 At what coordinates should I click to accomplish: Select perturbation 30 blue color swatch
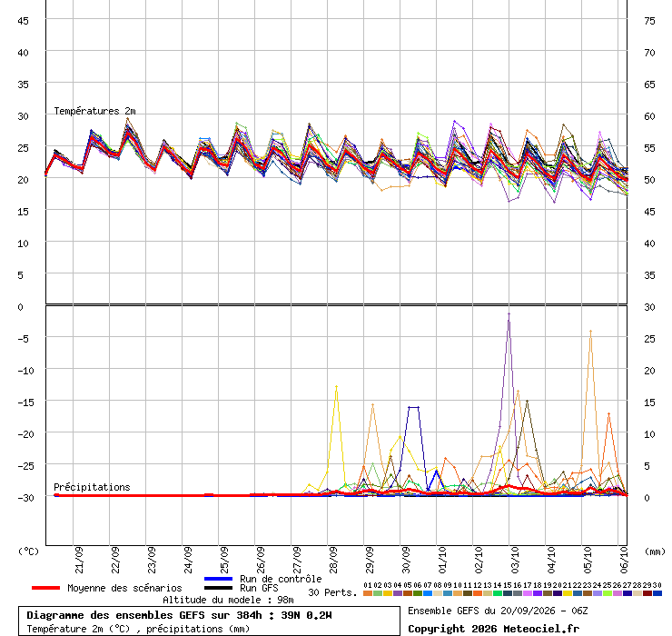[657, 593]
